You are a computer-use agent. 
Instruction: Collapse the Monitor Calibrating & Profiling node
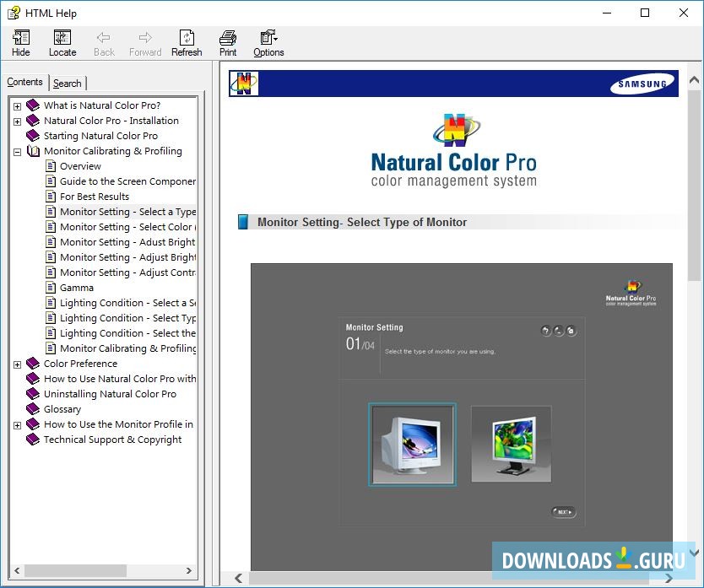(17, 152)
